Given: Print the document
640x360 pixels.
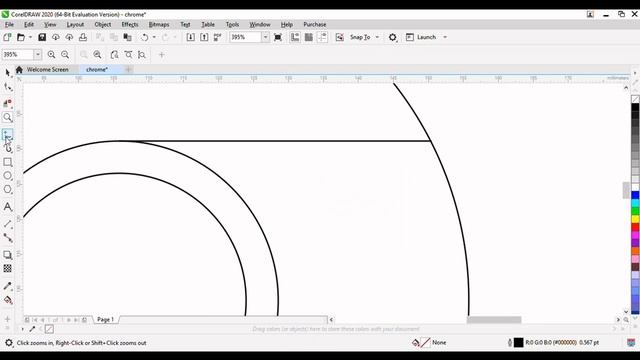Looking at the screenshot, I should (83, 37).
